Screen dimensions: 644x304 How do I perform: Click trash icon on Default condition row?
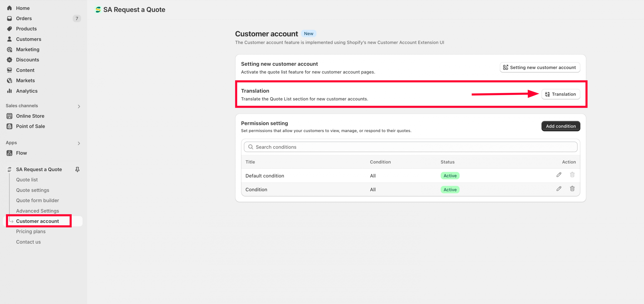click(x=572, y=175)
